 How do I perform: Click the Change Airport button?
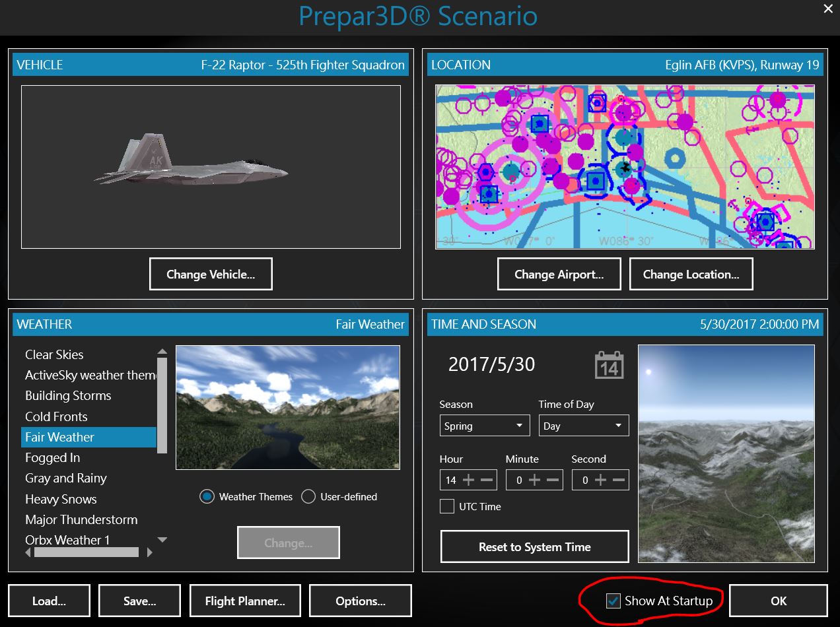(x=559, y=274)
